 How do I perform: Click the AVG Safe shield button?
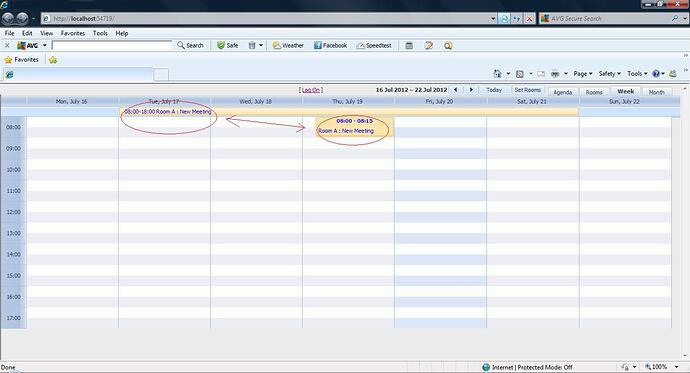click(228, 45)
